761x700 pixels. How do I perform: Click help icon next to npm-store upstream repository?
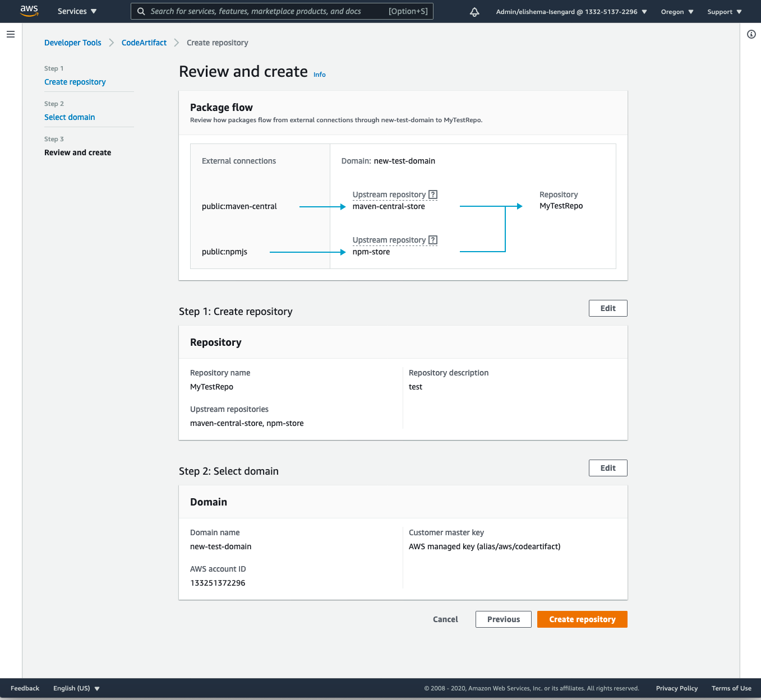(x=433, y=240)
